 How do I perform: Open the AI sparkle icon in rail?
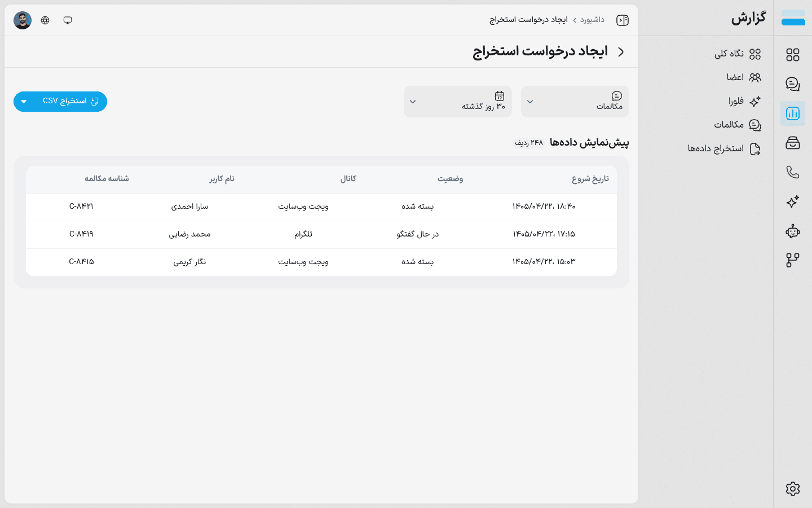point(793,202)
